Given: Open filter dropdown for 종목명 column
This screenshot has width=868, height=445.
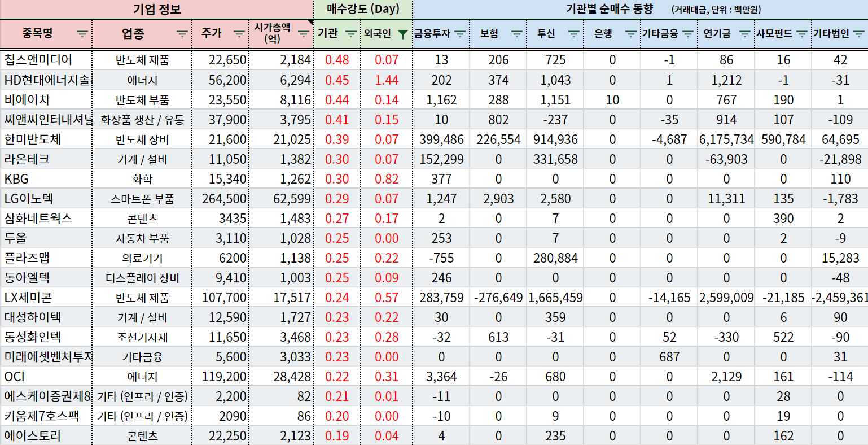Looking at the screenshot, I should pos(82,34).
